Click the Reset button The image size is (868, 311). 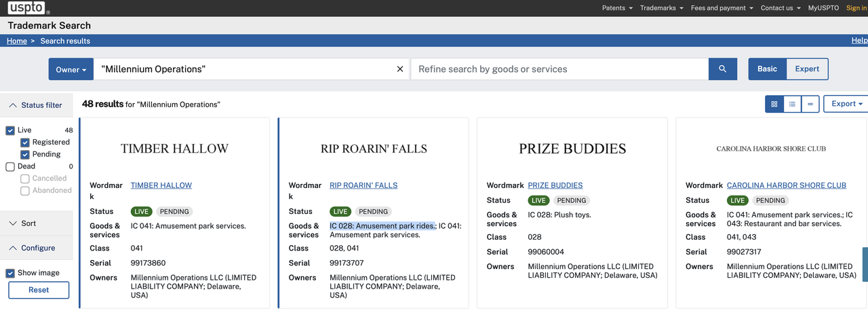coord(39,290)
